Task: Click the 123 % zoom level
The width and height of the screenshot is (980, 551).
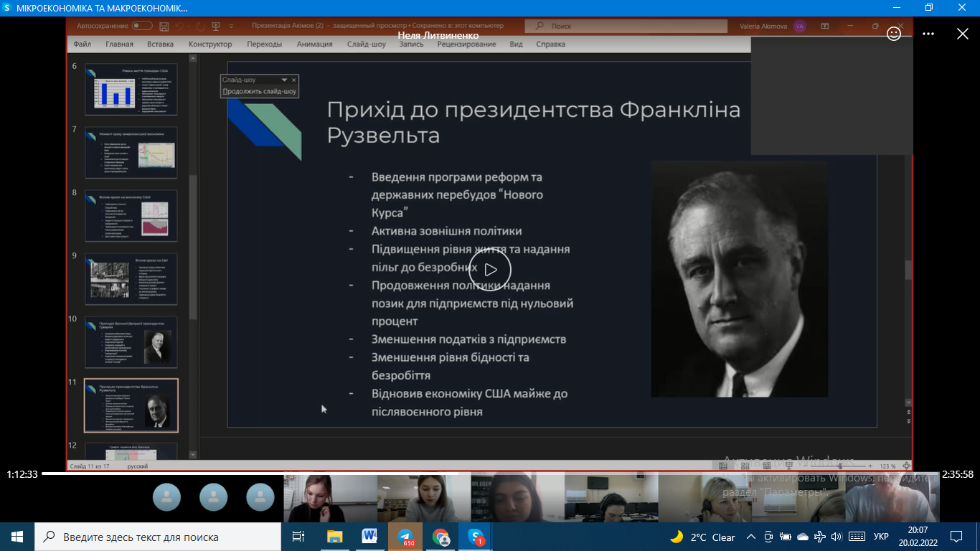Action: coord(887,466)
